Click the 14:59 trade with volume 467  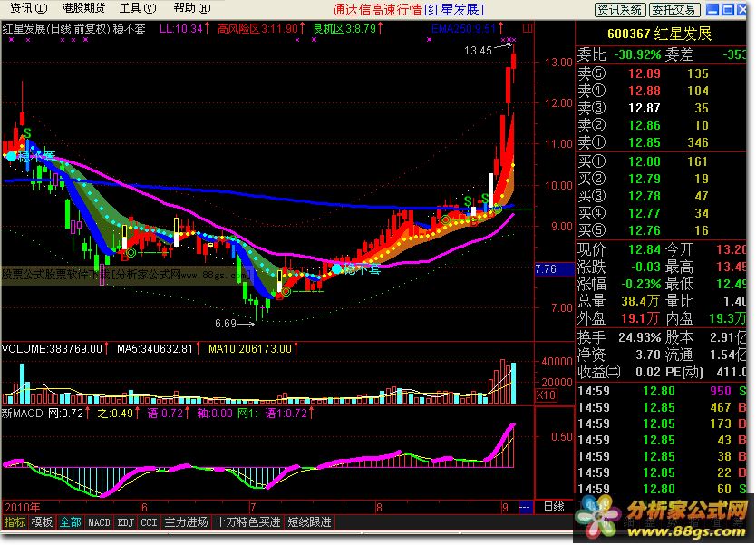662,408
